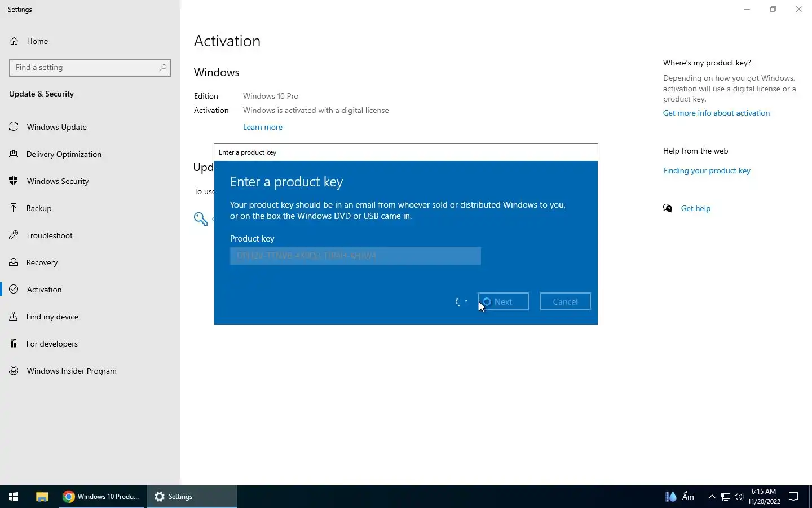The height and width of the screenshot is (508, 812).
Task: Click the Windows 10 Pro edition text
Action: pos(271,96)
